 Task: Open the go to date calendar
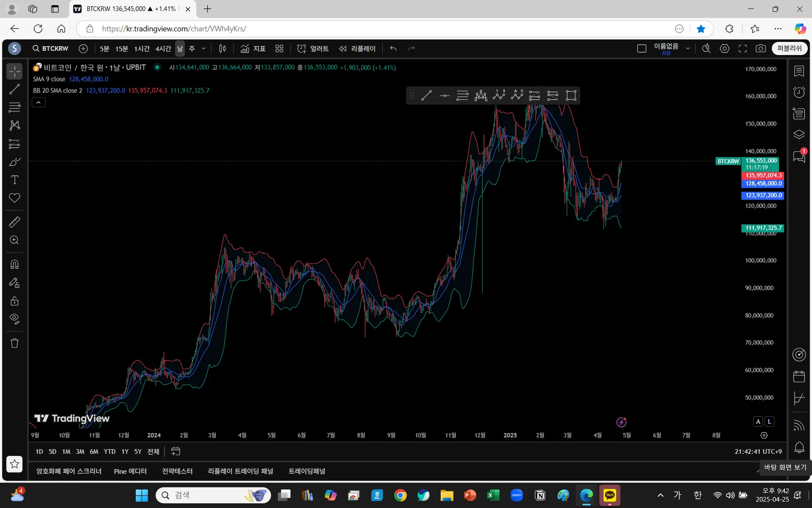pyautogui.click(x=175, y=452)
